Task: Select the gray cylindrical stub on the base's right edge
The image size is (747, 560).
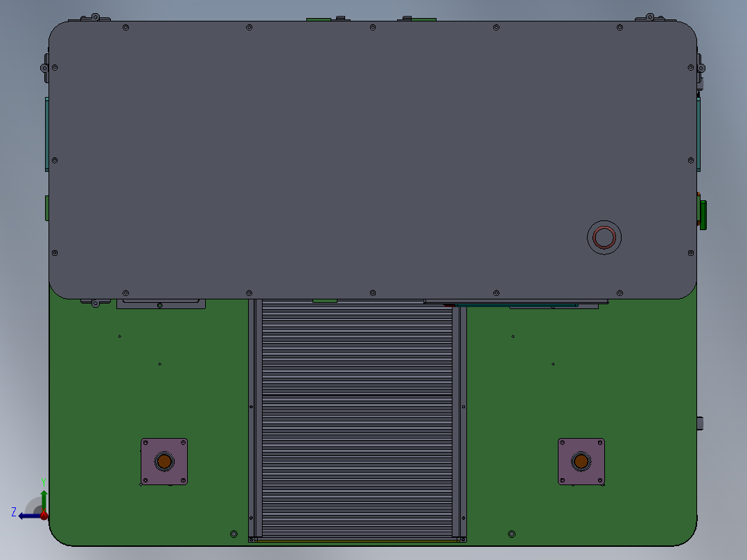Action: pos(701,423)
